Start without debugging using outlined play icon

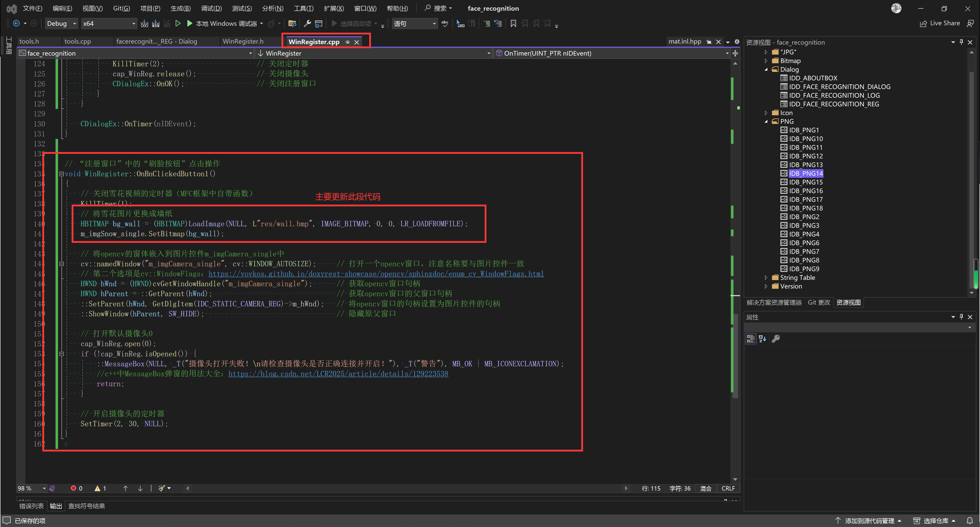click(178, 24)
